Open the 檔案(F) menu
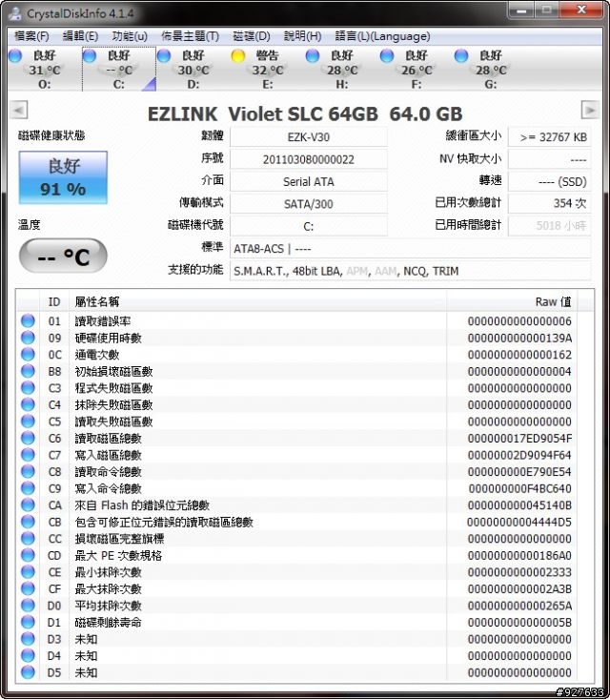Image resolution: width=610 pixels, height=700 pixels. 31,36
